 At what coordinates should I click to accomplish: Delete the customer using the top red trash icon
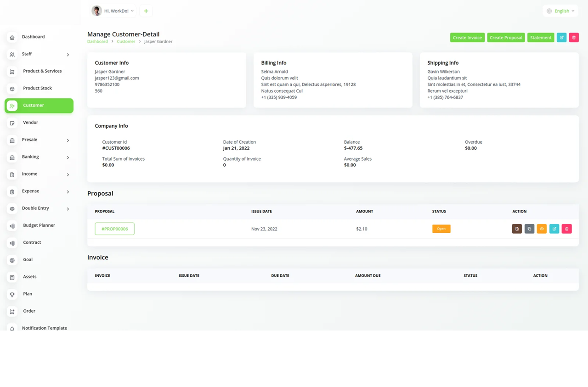pos(574,38)
